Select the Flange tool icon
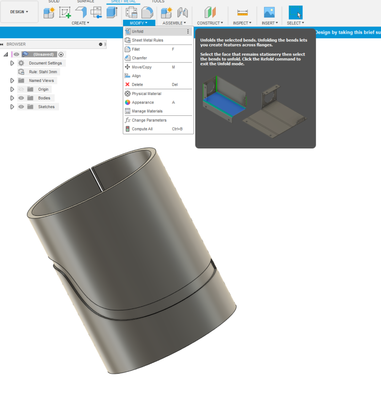Screen dimensions: 381x400 [81, 13]
